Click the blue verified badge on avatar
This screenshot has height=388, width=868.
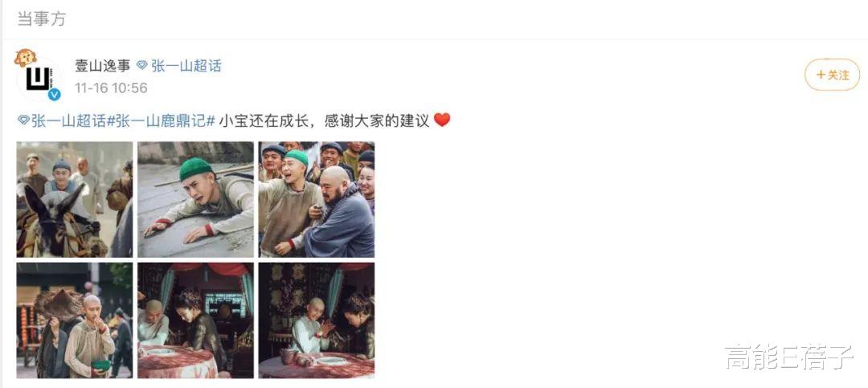tap(54, 95)
